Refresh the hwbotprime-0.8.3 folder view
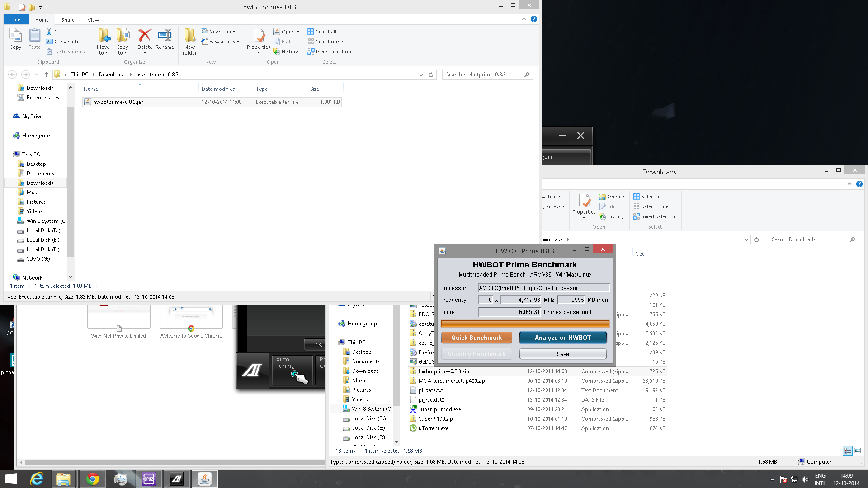This screenshot has height=488, width=868. tap(431, 75)
